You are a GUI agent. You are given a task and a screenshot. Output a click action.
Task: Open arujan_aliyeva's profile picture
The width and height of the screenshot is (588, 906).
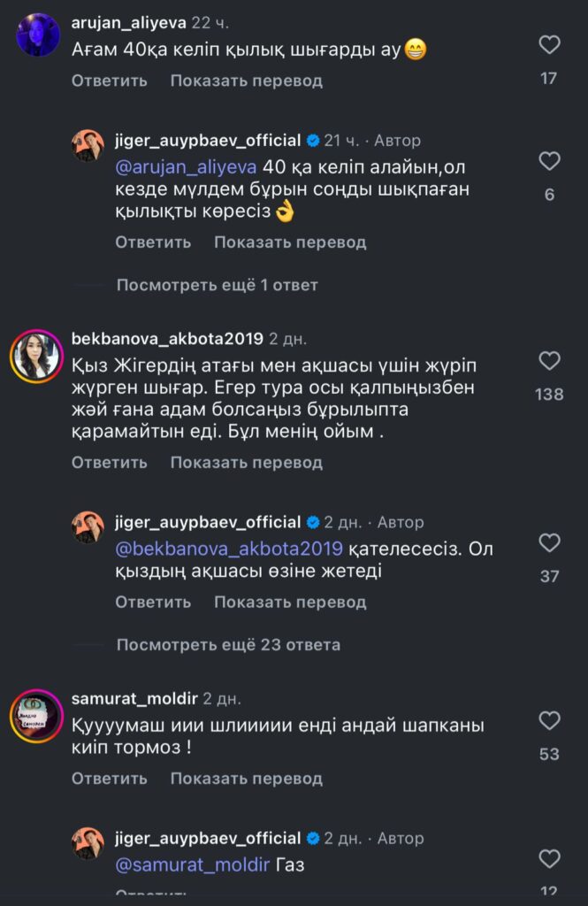pos(38,35)
